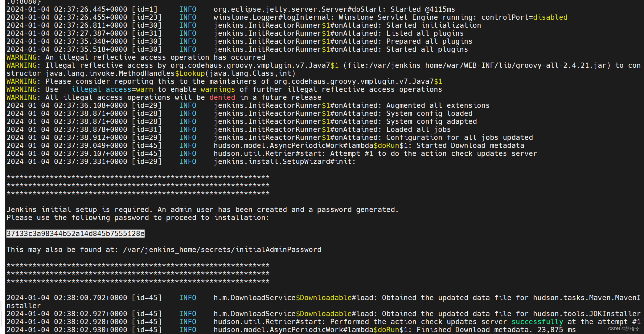Click the yellow 'disabled' controlPort value

pyautogui.click(x=550, y=17)
